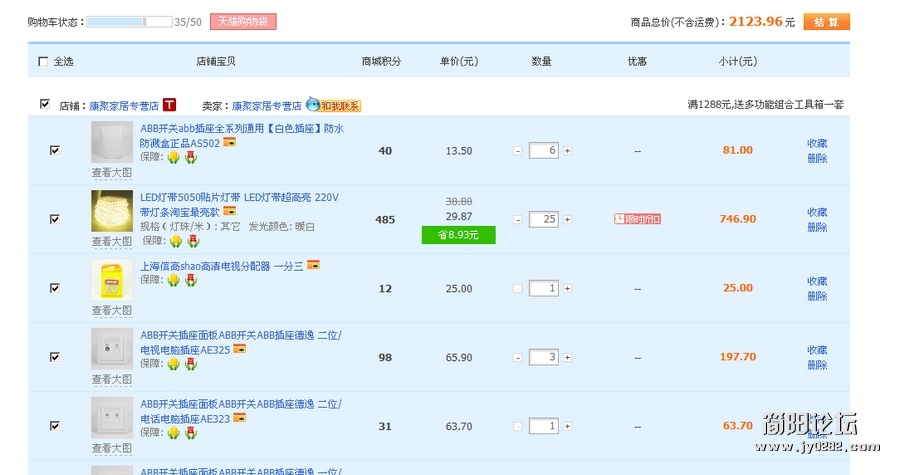Increase quantity of AS502 item
900x475 pixels.
(x=567, y=151)
